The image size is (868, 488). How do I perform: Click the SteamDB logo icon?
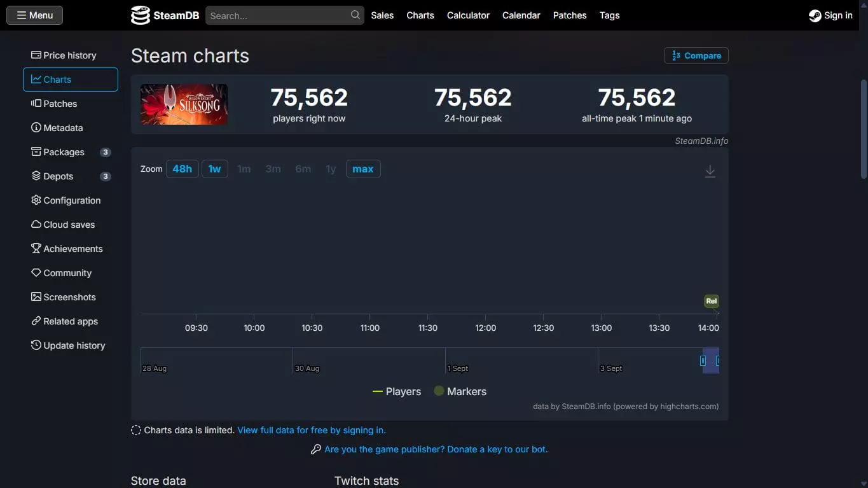(x=140, y=15)
